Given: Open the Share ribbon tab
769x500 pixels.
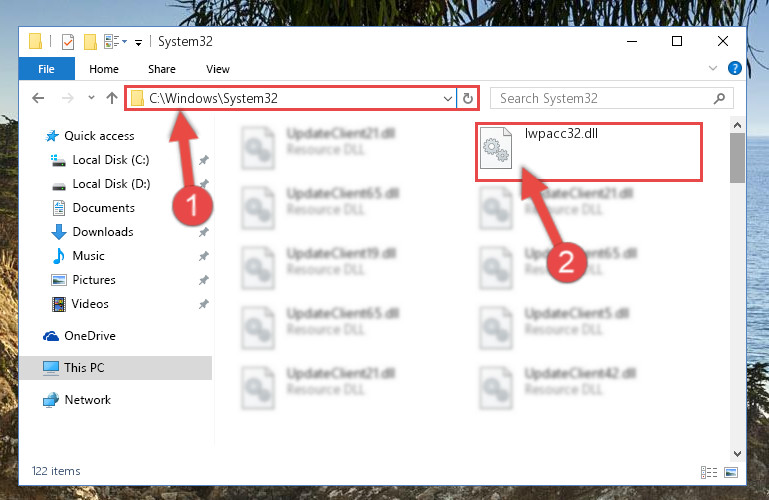Looking at the screenshot, I should [x=162, y=69].
